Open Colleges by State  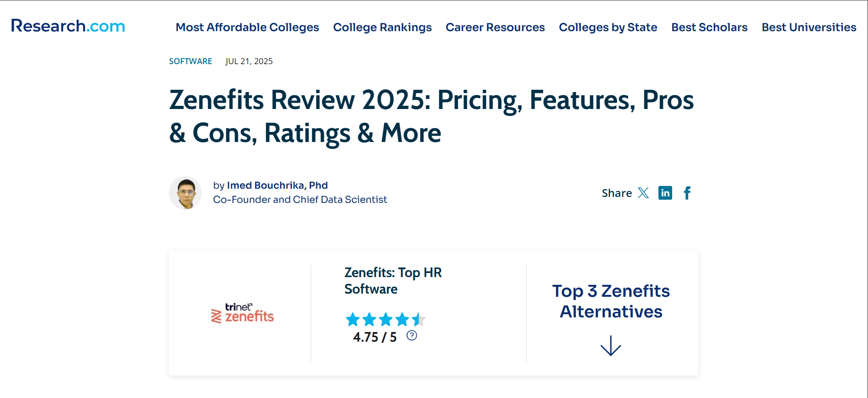click(x=608, y=27)
